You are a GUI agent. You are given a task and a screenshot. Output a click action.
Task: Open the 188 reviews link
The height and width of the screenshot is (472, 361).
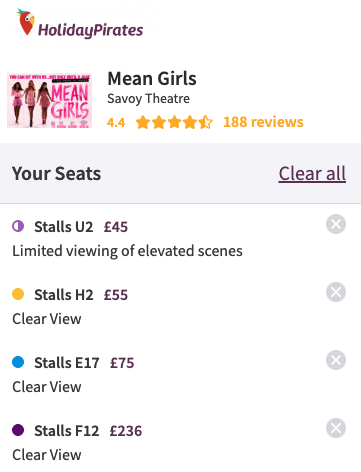pos(263,122)
